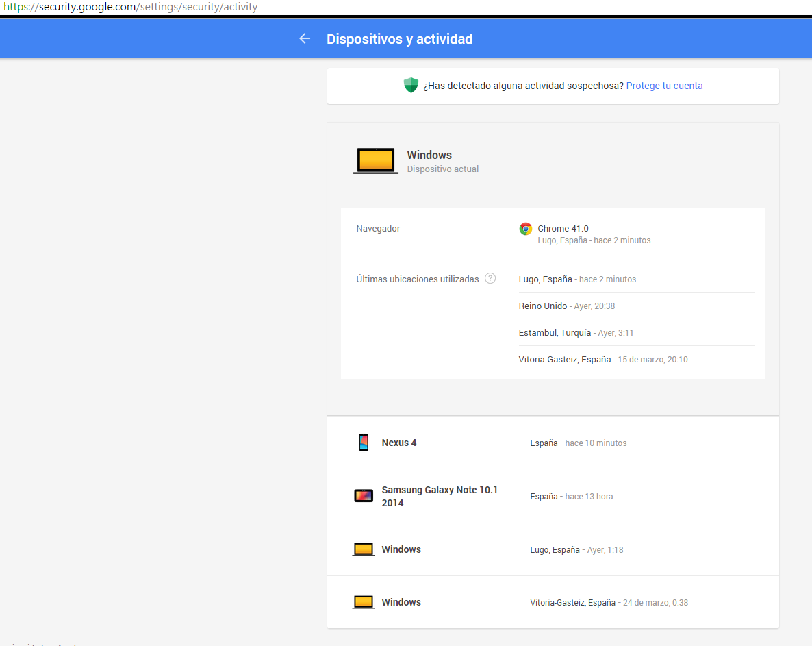This screenshot has height=646, width=812.
Task: Click the green security shield icon
Action: 411,86
